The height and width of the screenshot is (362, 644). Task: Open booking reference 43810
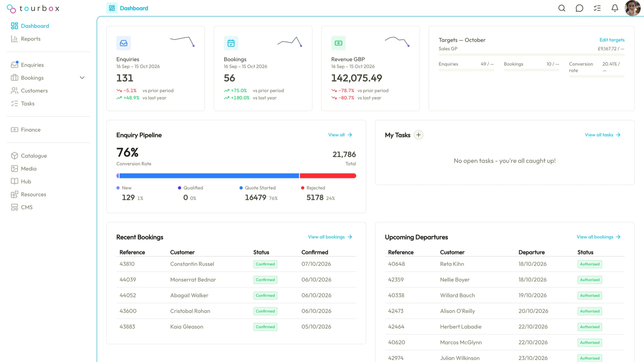127,264
